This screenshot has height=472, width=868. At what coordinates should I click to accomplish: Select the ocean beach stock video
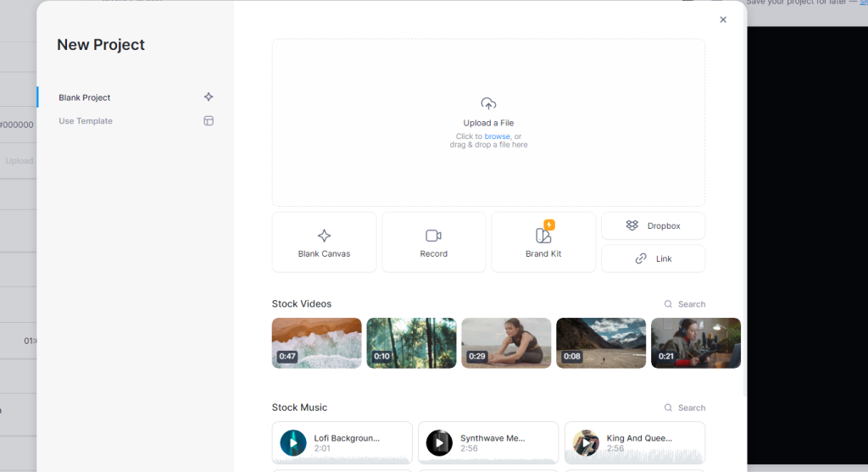[316, 342]
